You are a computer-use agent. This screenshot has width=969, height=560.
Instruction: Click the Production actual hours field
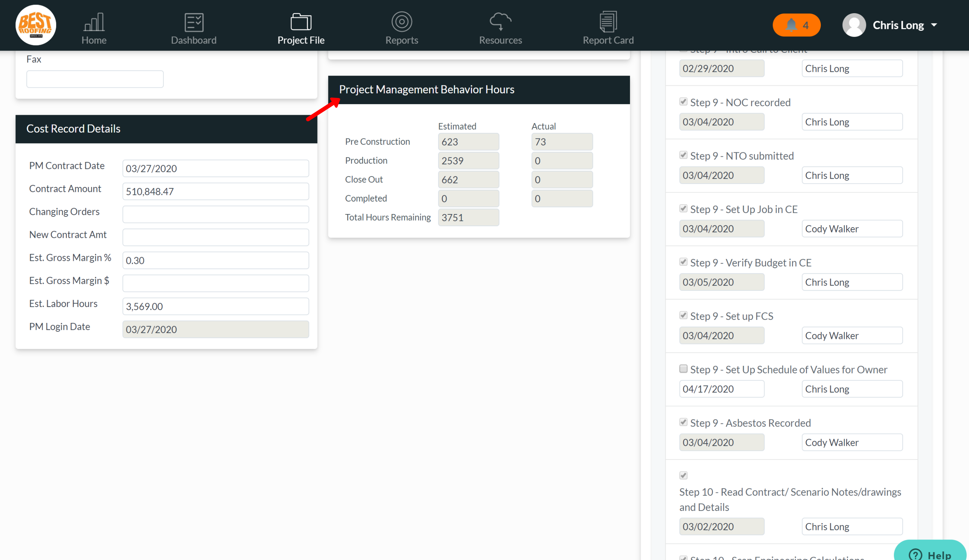coord(562,161)
